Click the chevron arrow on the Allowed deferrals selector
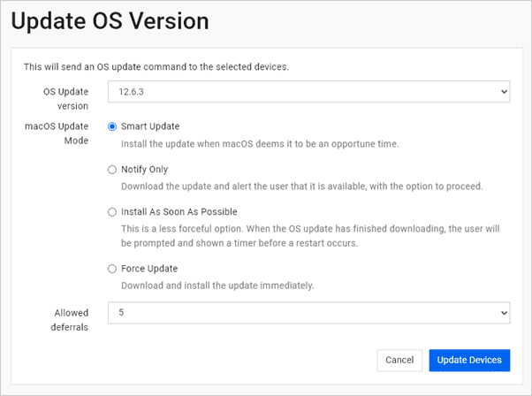The height and width of the screenshot is (396, 532). tap(504, 313)
